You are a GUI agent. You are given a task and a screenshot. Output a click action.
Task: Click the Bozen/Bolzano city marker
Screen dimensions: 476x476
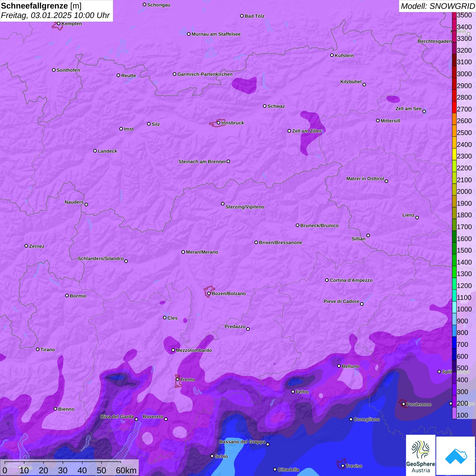(209, 293)
